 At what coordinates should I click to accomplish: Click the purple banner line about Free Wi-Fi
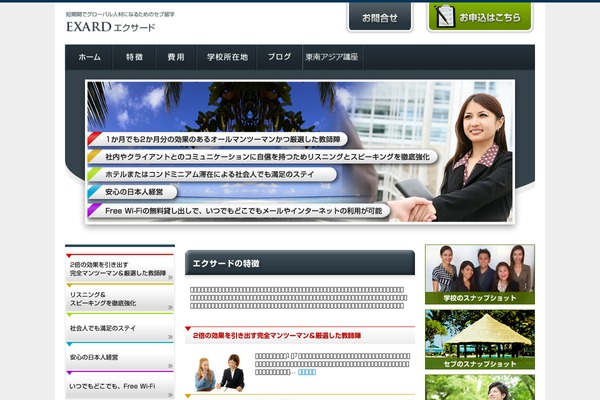point(239,211)
